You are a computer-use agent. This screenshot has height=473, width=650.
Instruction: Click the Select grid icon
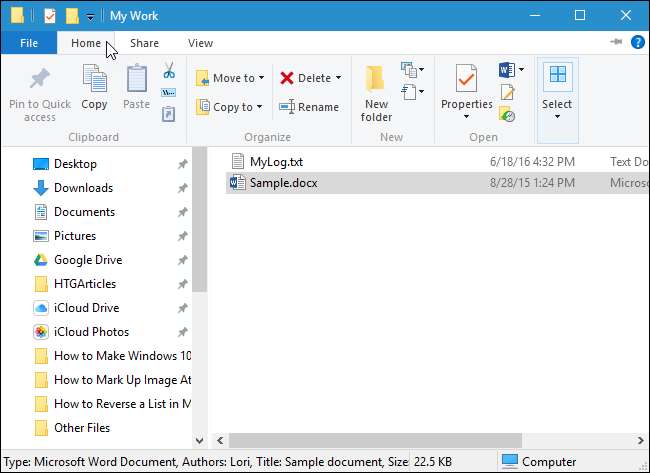[558, 75]
